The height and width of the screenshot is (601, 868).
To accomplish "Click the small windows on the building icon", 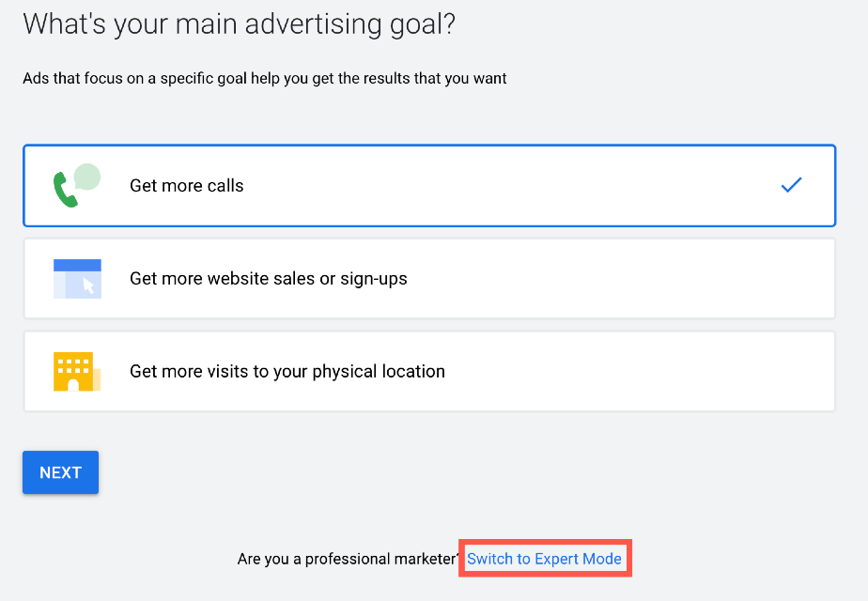I will click(x=73, y=366).
